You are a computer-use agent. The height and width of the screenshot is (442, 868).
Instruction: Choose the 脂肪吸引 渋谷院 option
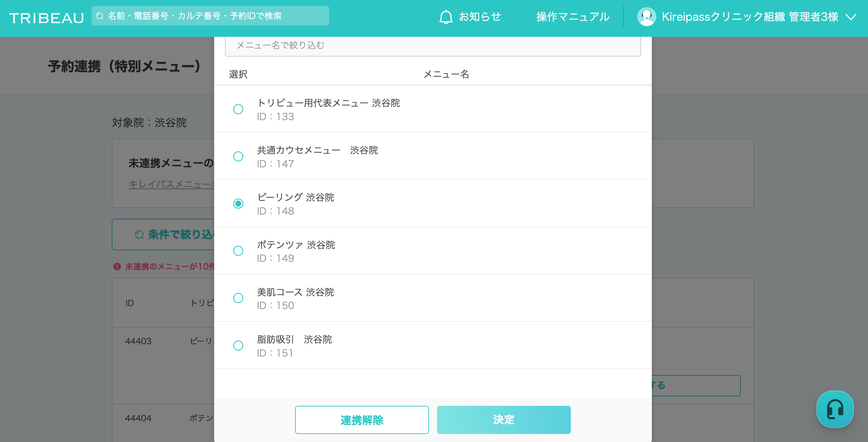point(238,346)
